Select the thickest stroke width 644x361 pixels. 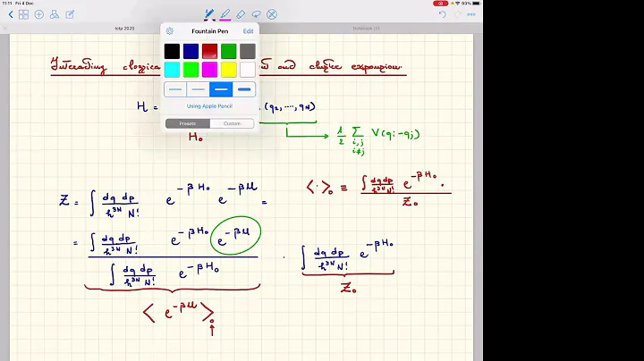point(244,89)
